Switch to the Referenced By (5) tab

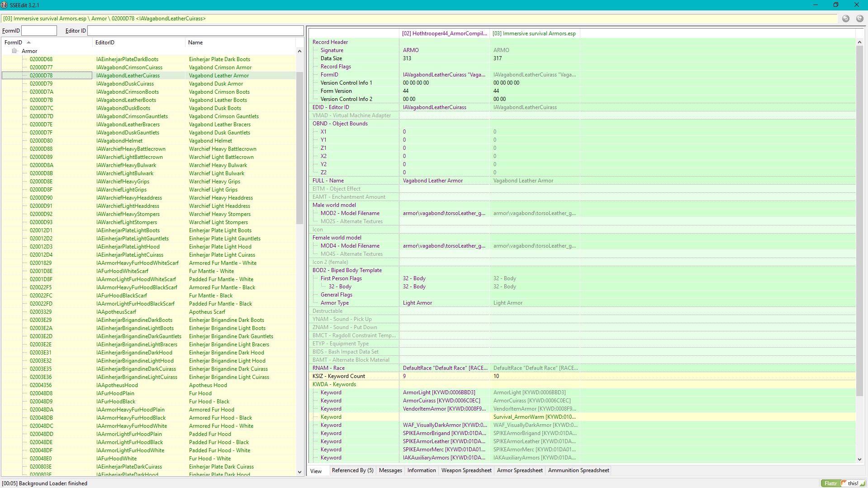(x=352, y=470)
